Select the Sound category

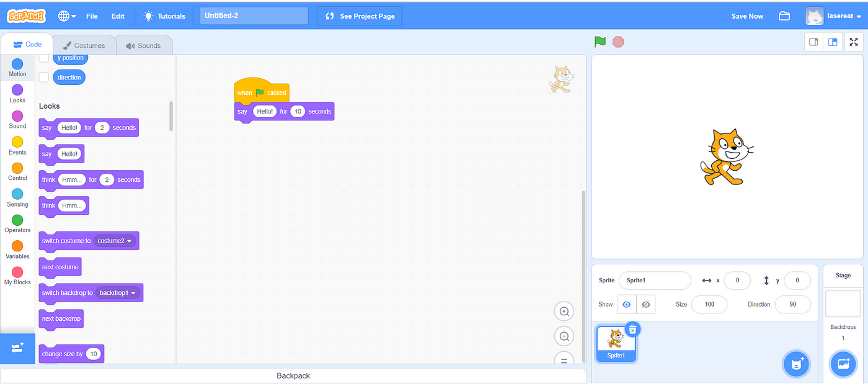click(17, 120)
